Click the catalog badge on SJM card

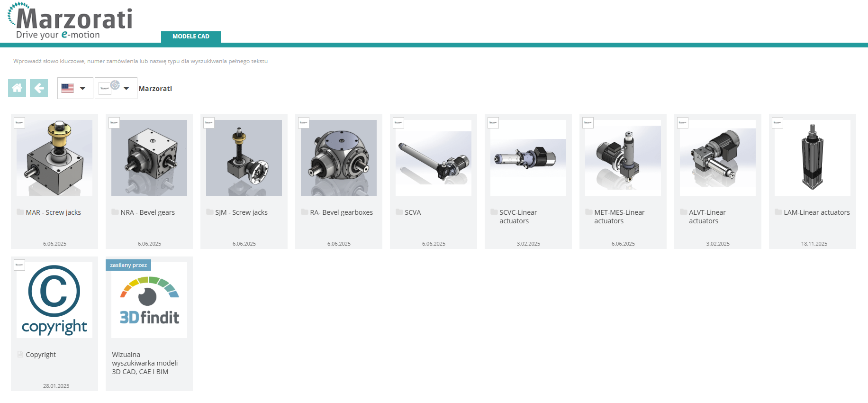click(209, 123)
